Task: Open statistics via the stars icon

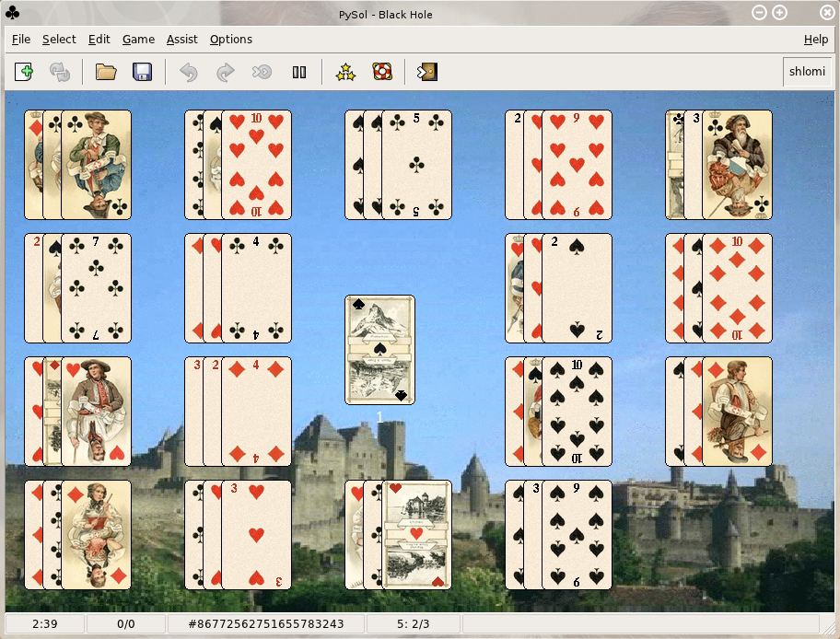Action: tap(345, 72)
